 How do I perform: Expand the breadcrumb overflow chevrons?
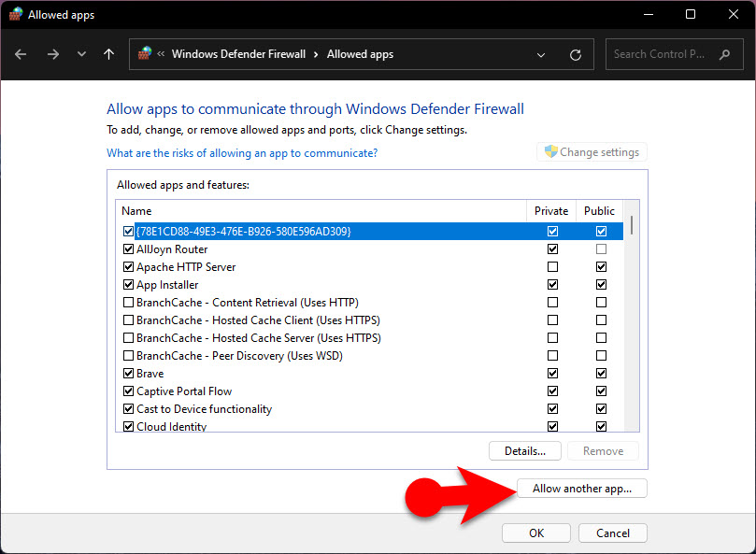[161, 54]
